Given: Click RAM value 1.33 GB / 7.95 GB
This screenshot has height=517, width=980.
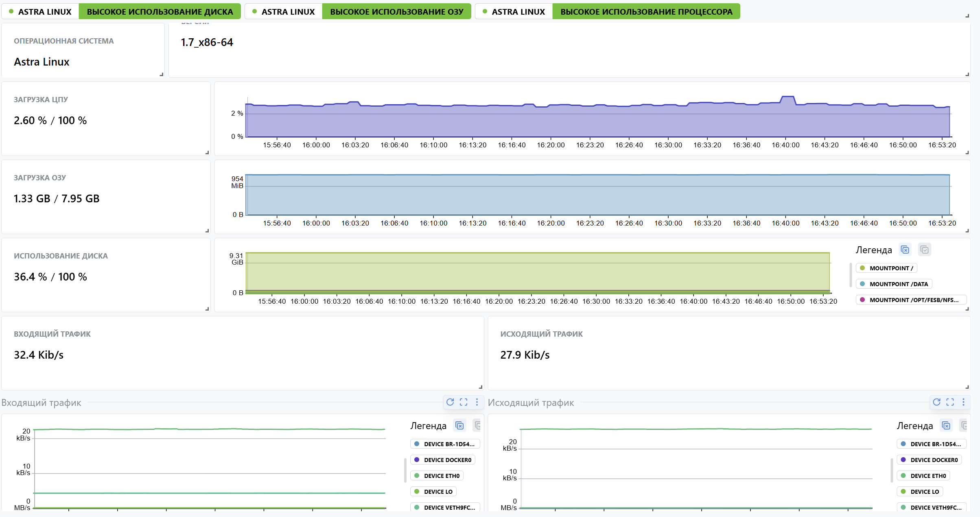Looking at the screenshot, I should pos(57,199).
